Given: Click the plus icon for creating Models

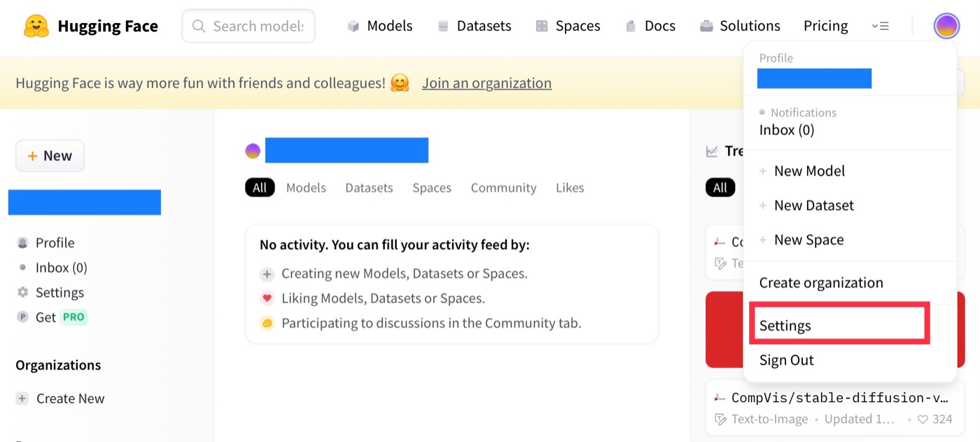Looking at the screenshot, I should 267,273.
